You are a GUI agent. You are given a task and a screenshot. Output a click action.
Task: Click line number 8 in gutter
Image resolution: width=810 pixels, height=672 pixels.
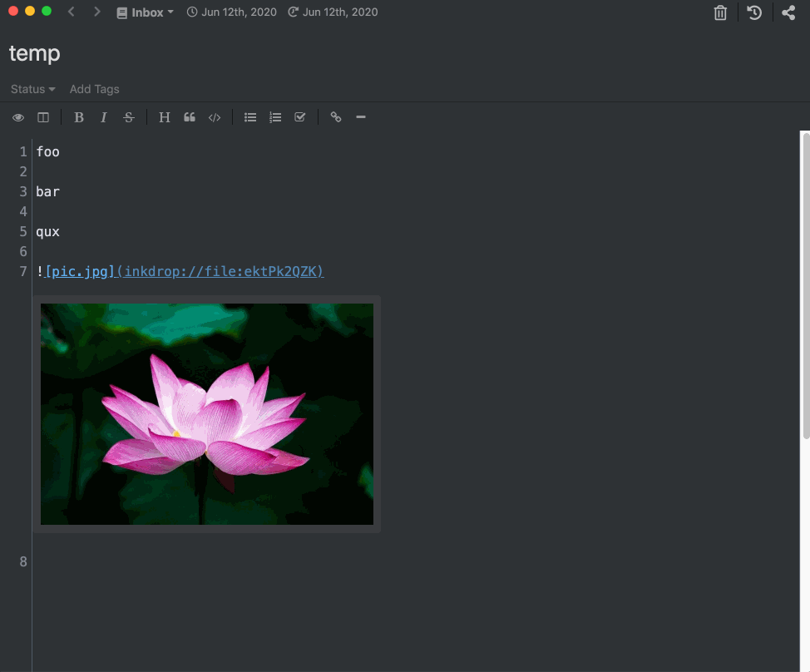point(23,561)
